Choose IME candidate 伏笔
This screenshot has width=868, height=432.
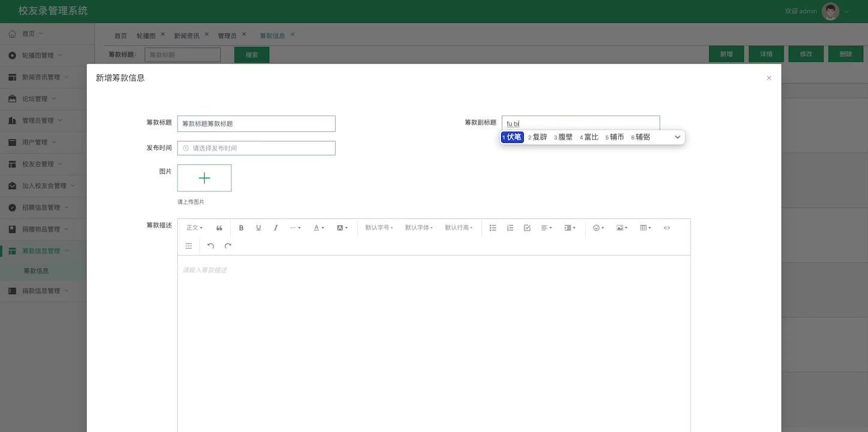point(513,137)
